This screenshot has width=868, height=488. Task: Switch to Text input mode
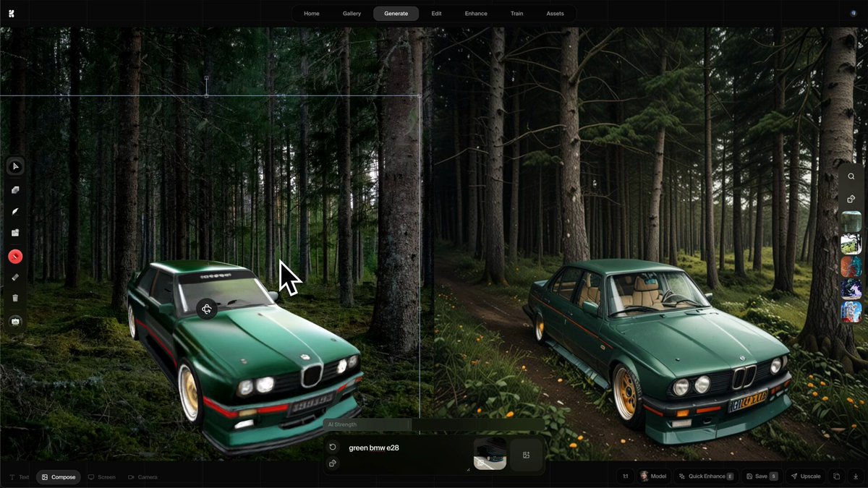click(20, 477)
